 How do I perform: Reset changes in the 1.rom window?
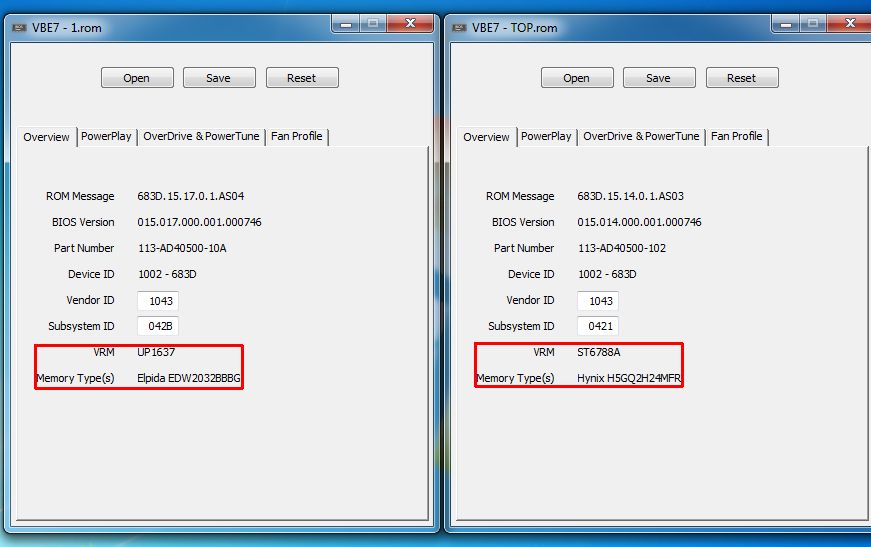(302, 78)
